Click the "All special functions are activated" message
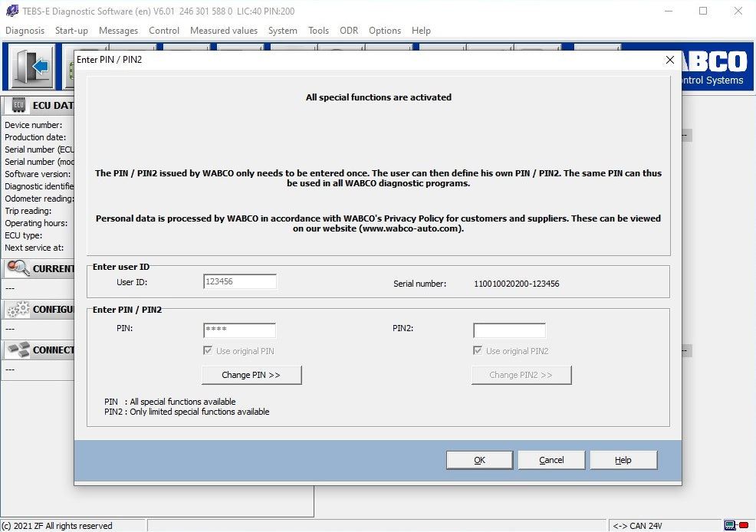 (x=379, y=97)
